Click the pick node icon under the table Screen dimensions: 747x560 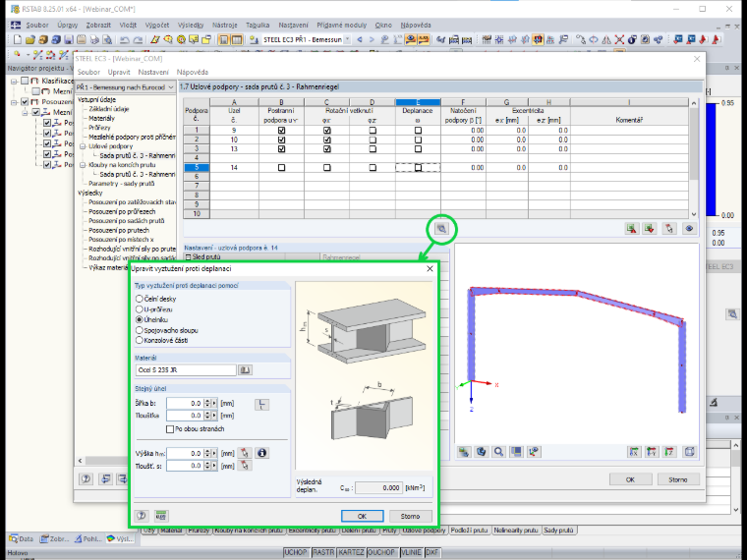669,229
